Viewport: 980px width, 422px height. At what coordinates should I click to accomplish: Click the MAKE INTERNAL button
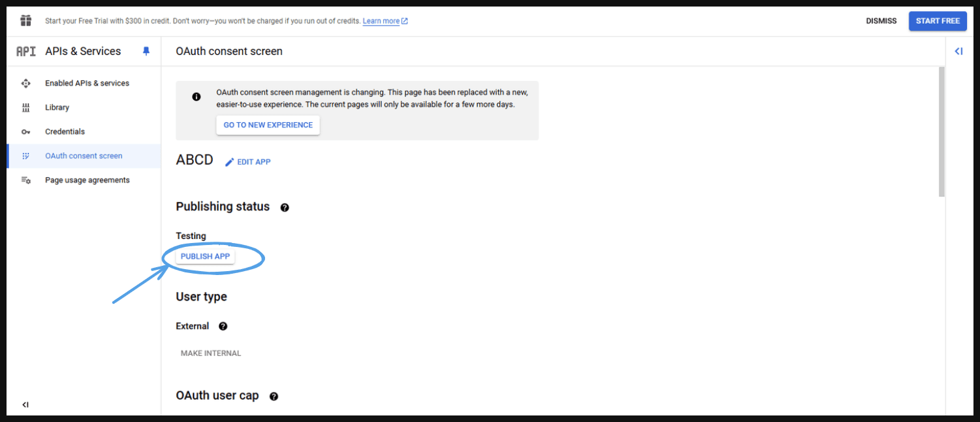pyautogui.click(x=211, y=353)
